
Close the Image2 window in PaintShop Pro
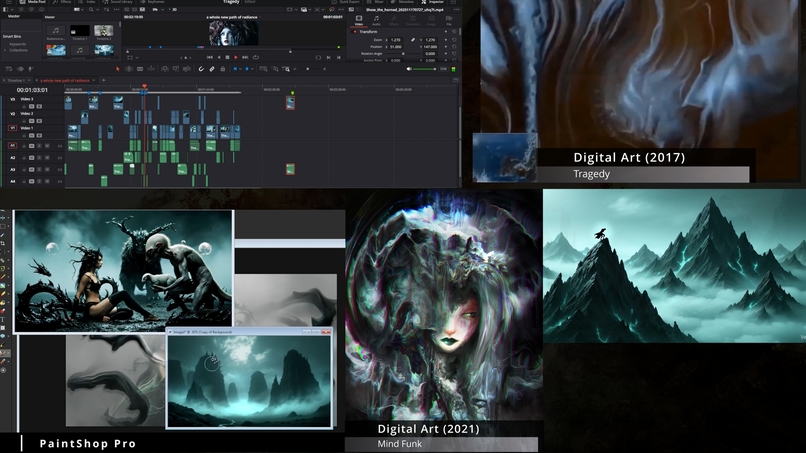pos(326,332)
